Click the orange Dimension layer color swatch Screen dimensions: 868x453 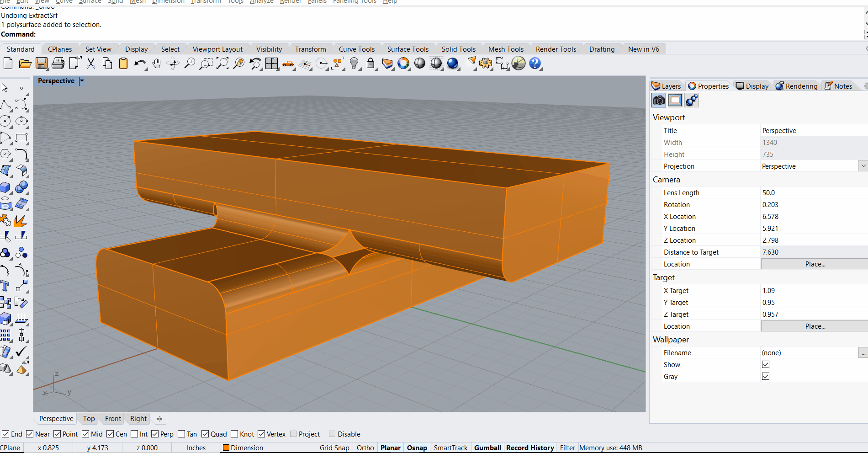(226, 448)
